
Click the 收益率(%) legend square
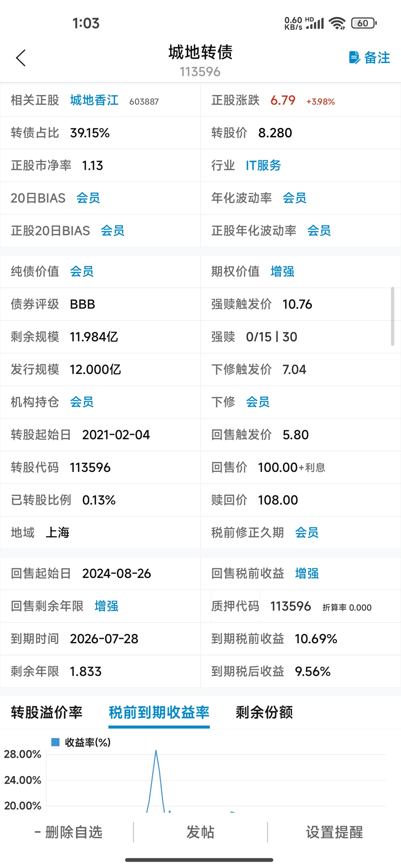(55, 742)
